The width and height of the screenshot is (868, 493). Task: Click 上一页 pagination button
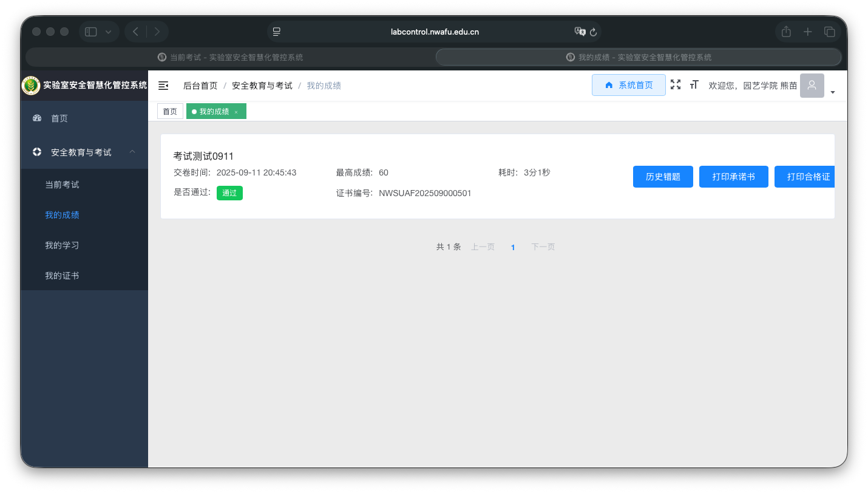tap(483, 247)
